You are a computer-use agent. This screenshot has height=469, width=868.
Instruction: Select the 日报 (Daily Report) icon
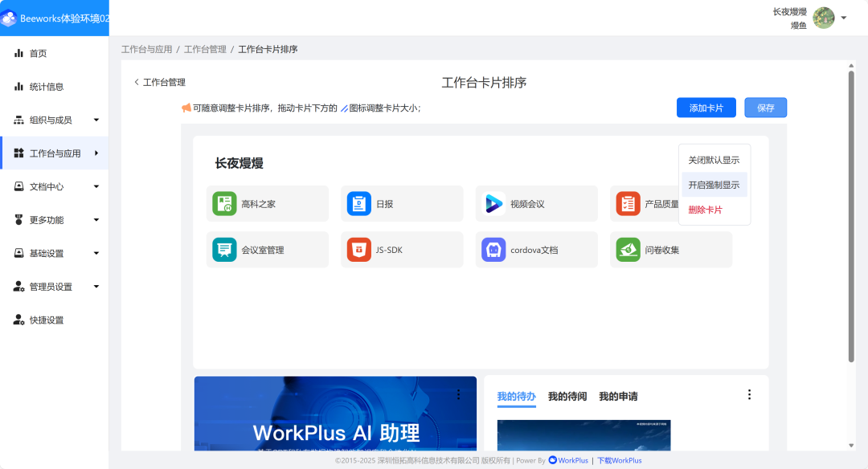tap(358, 203)
